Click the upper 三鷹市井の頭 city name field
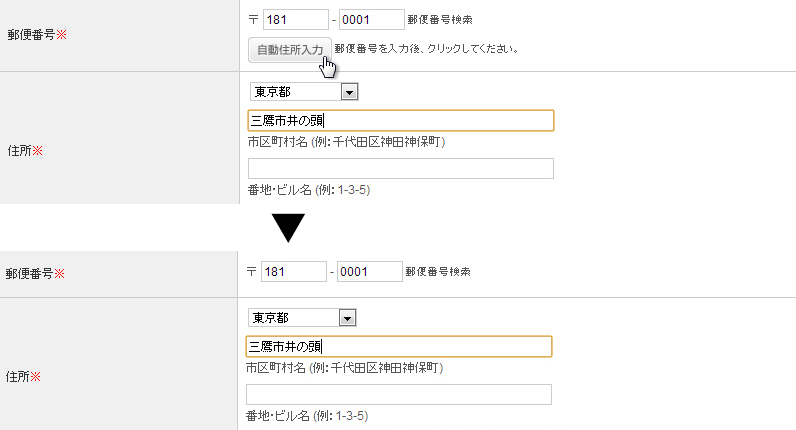This screenshot has width=796, height=430. click(401, 121)
